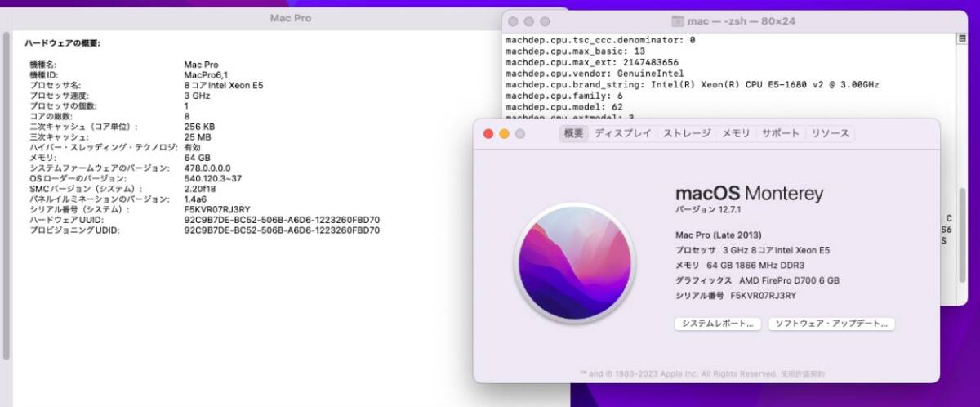Click the システムファームウェアのバージョン value 478.0.0.0.0
This screenshot has width=980, height=407.
[207, 168]
